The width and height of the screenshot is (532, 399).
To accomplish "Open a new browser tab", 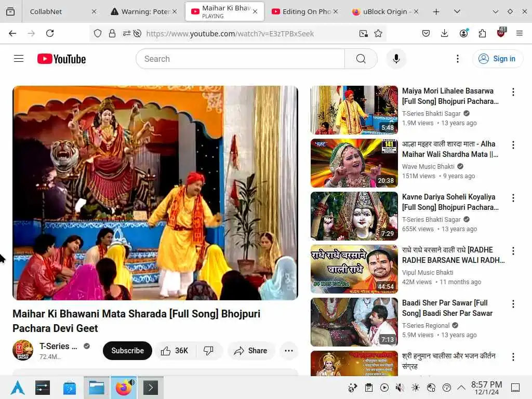I will (x=436, y=11).
